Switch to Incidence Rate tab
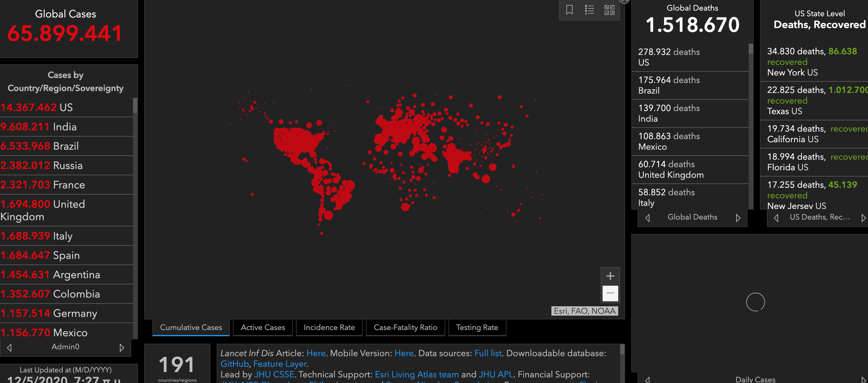The width and height of the screenshot is (868, 383). (329, 327)
